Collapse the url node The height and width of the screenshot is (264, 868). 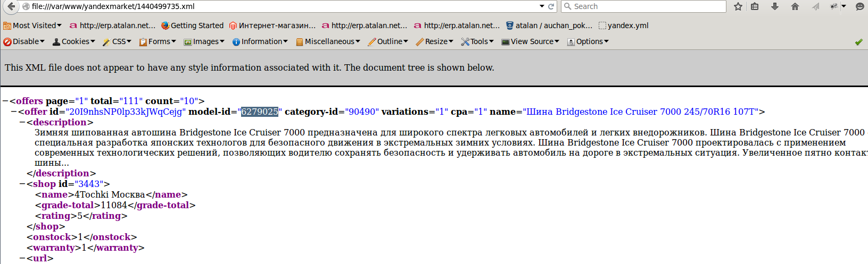coord(22,258)
